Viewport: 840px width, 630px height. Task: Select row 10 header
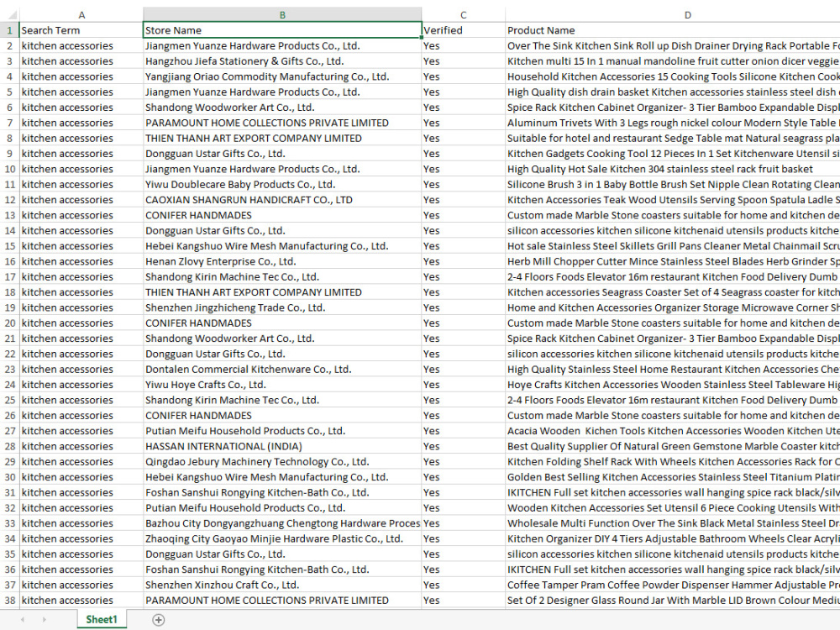click(9, 170)
